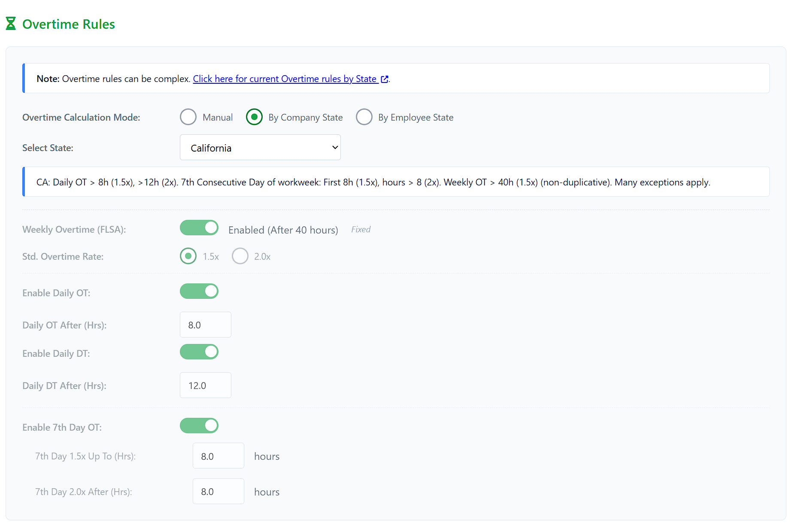Pick the 2.0x standard overtime rate
This screenshot has width=795, height=532.
point(240,256)
